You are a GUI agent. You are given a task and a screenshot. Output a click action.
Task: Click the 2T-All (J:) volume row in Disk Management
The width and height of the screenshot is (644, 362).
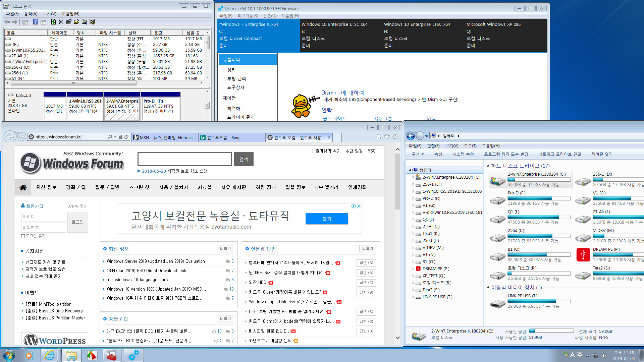(x=105, y=56)
